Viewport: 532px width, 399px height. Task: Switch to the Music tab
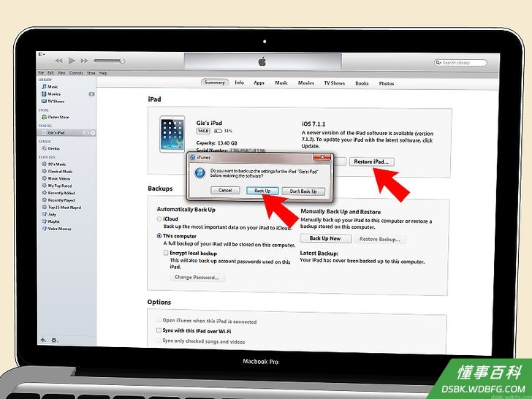tap(281, 83)
